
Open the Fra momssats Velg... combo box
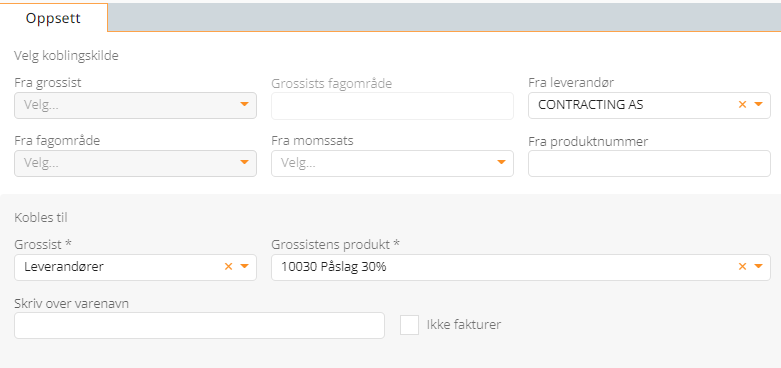point(392,163)
